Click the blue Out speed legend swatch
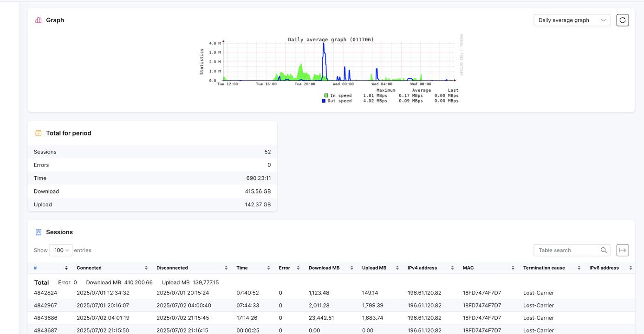Viewport: 644px width, 334px height. (324, 101)
